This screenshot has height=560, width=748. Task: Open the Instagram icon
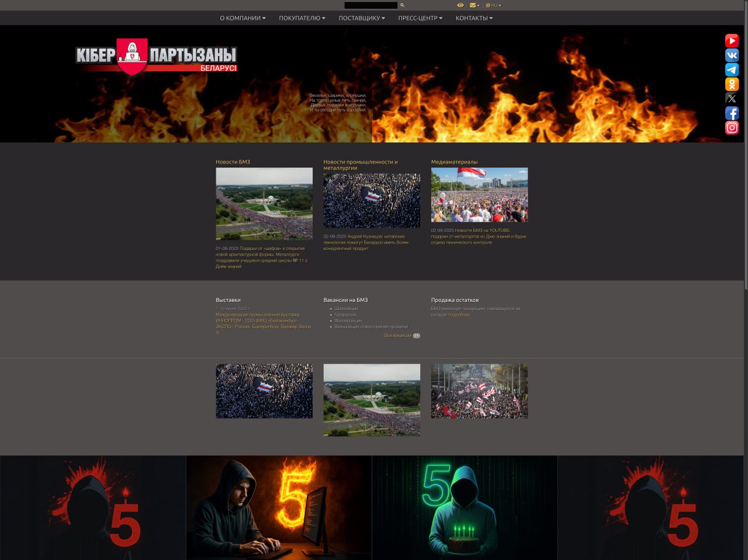point(732,128)
